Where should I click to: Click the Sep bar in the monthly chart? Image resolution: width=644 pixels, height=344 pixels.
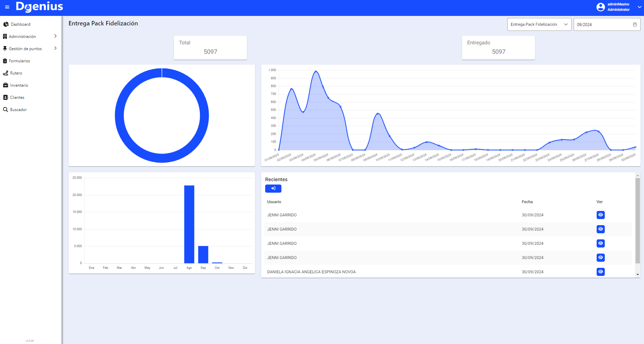tap(203, 255)
